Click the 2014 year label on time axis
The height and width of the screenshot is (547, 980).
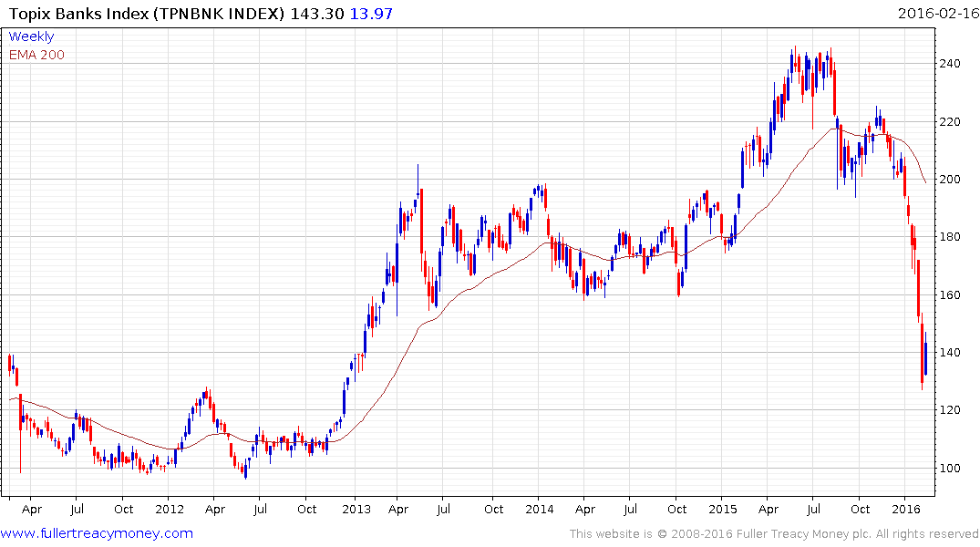540,509
